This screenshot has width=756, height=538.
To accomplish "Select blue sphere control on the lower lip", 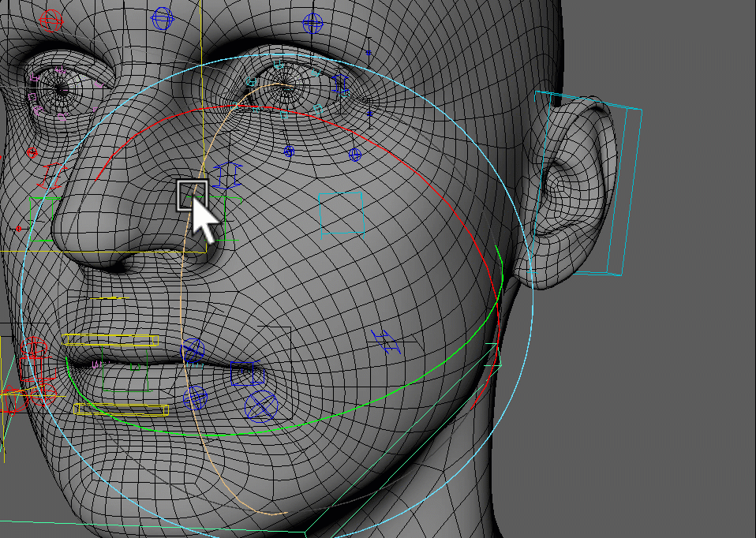I will [x=195, y=398].
